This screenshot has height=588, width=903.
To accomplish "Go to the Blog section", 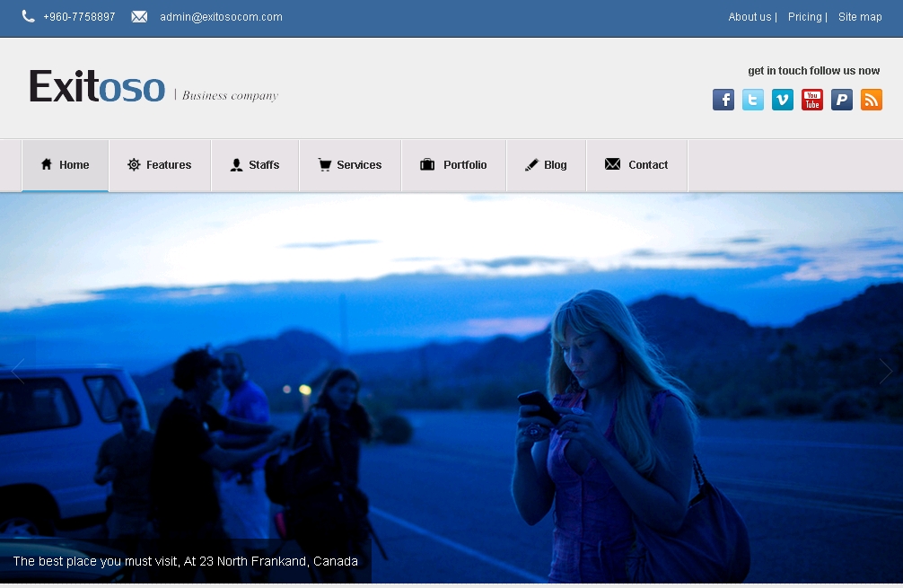I will coord(547,165).
